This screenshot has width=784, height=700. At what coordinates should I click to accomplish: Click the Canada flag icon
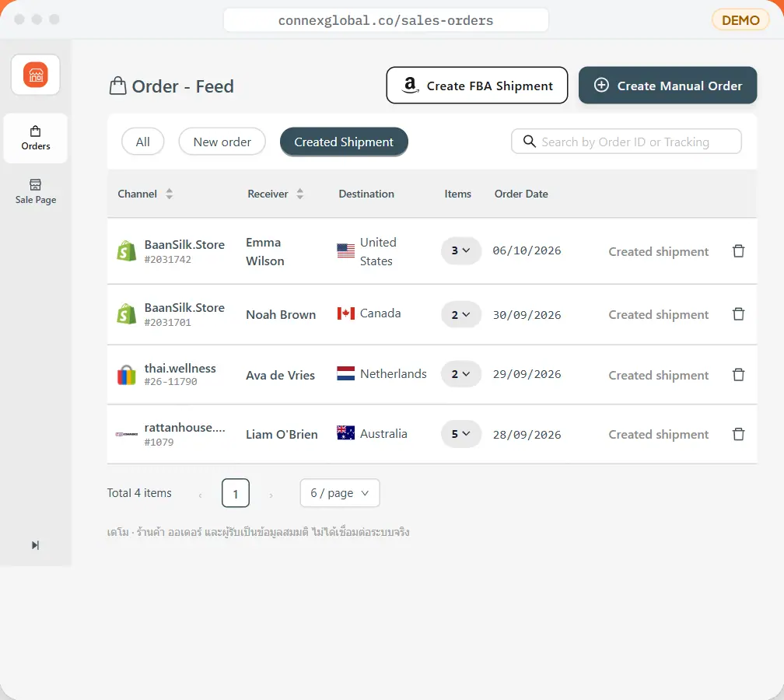pyautogui.click(x=345, y=313)
